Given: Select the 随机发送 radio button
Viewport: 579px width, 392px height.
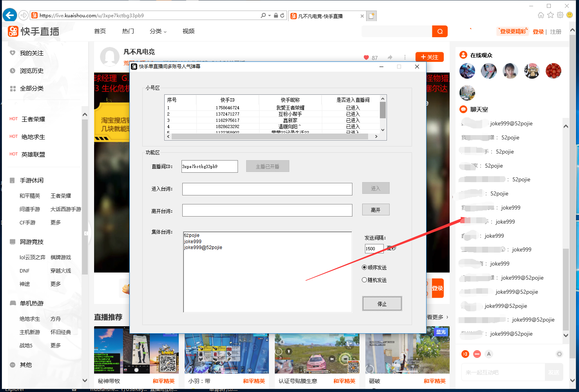Looking at the screenshot, I should point(364,280).
